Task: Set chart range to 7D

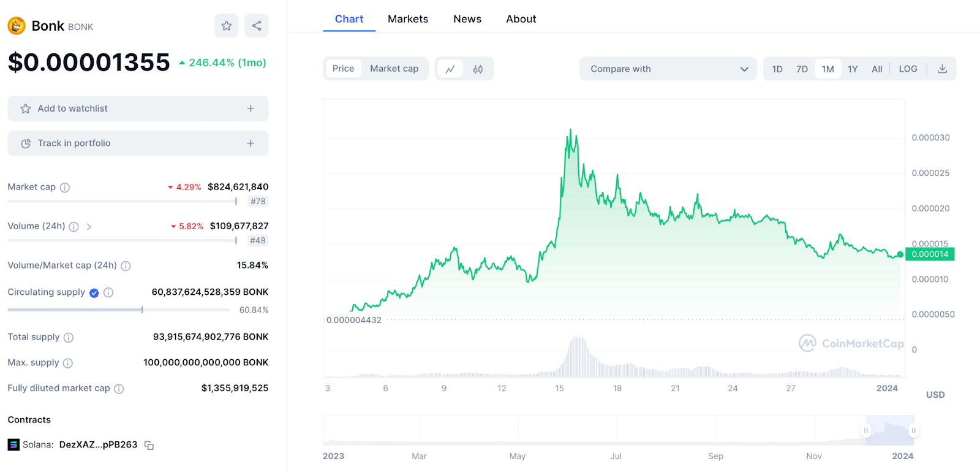Action: pos(802,69)
